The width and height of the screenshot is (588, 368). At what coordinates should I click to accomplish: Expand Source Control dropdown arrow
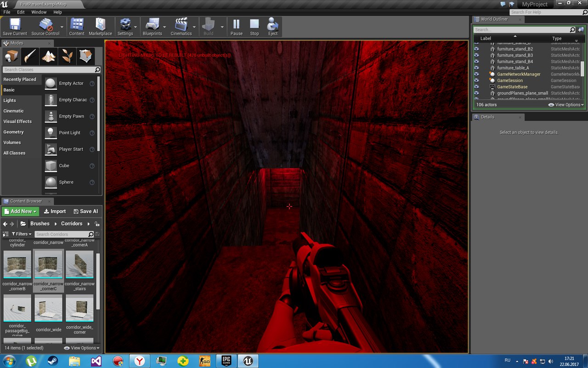click(62, 27)
